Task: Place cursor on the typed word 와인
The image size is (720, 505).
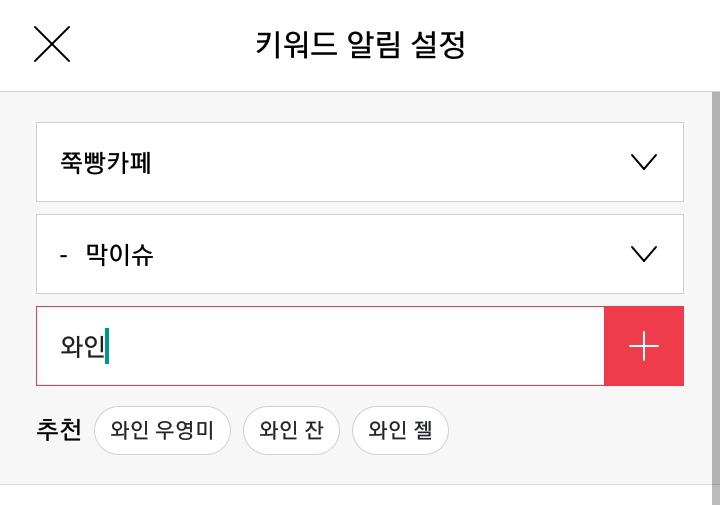Action: pyautogui.click(x=82, y=347)
